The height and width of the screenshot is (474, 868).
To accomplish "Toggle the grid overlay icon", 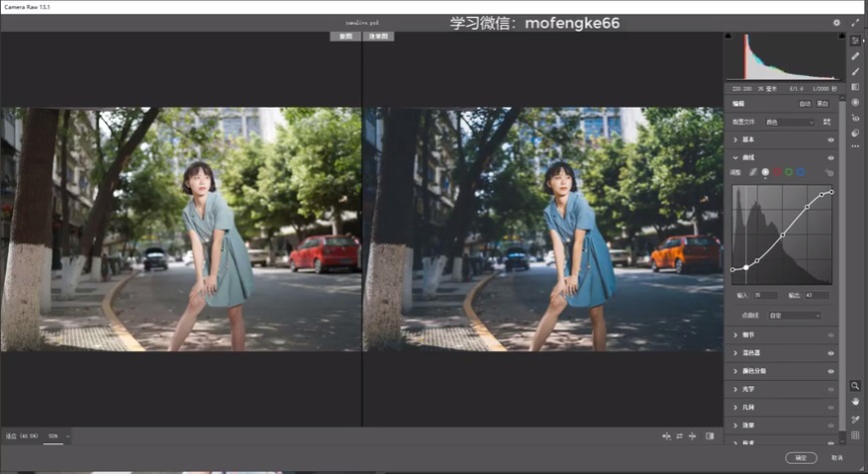I will [855, 435].
